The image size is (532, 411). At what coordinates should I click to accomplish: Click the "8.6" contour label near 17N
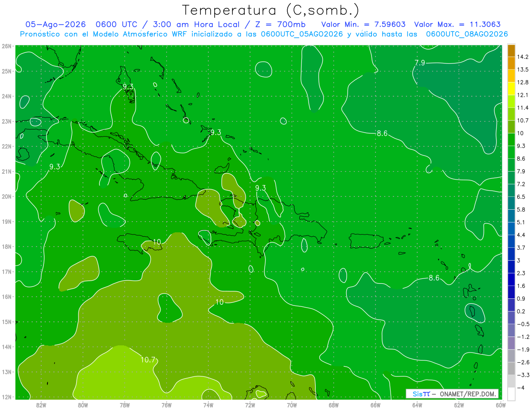[x=434, y=278]
